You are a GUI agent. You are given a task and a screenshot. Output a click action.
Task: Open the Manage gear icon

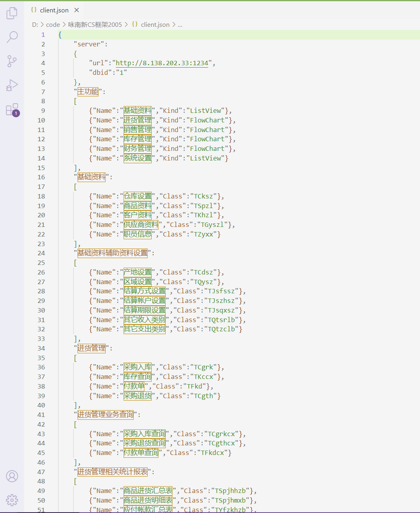point(12,500)
